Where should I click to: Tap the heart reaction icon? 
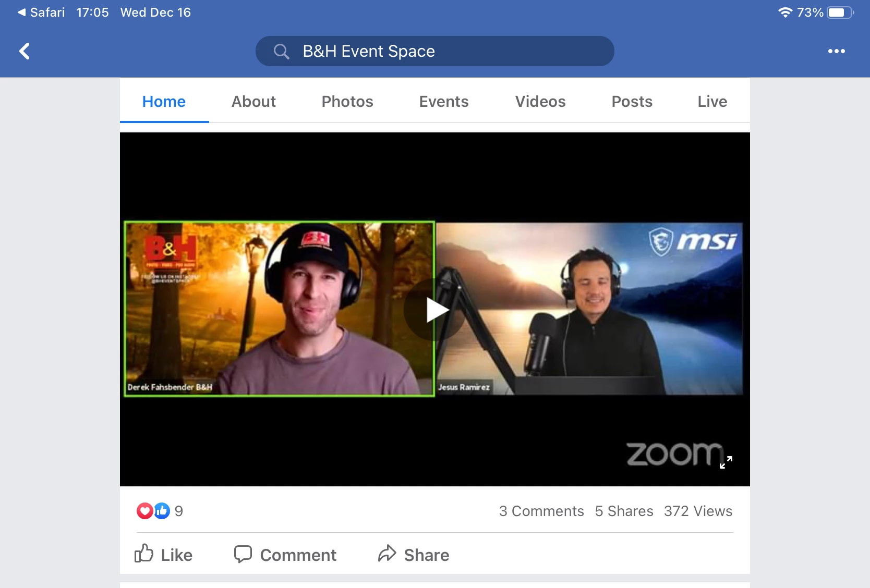pyautogui.click(x=145, y=511)
